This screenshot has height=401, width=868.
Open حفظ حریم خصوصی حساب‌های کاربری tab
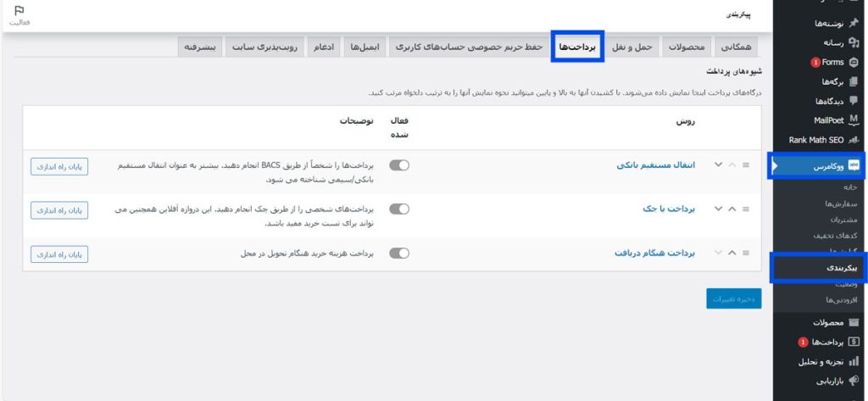tap(469, 47)
